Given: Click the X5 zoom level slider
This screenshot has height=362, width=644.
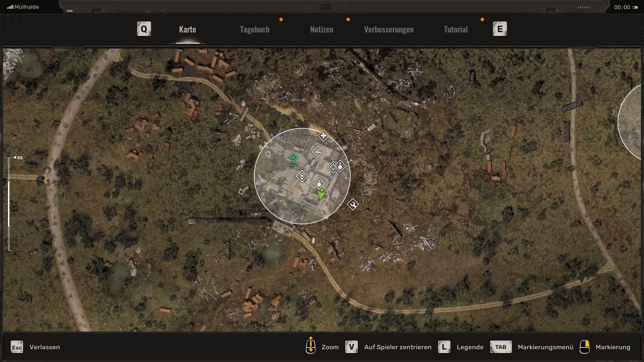Looking at the screenshot, I should tap(9, 203).
